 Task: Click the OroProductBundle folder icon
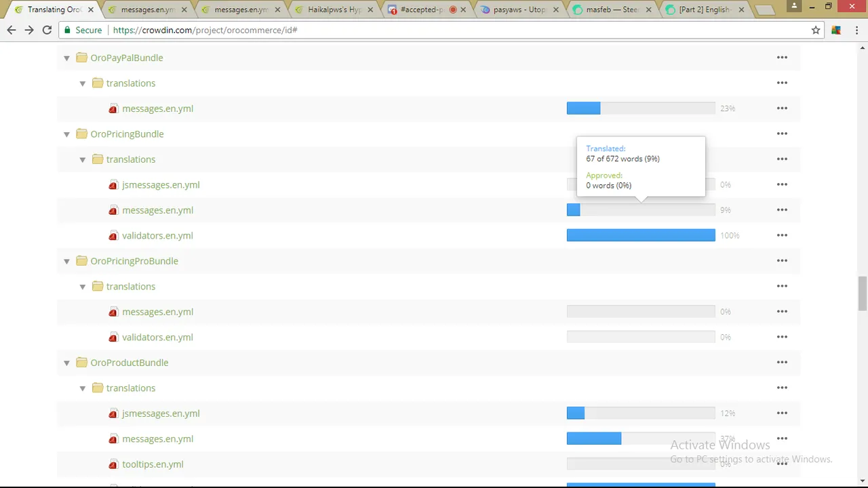coord(81,363)
